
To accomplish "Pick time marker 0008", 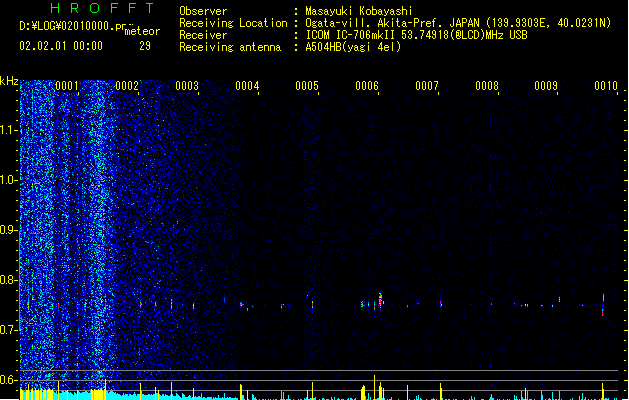I will coord(487,86).
